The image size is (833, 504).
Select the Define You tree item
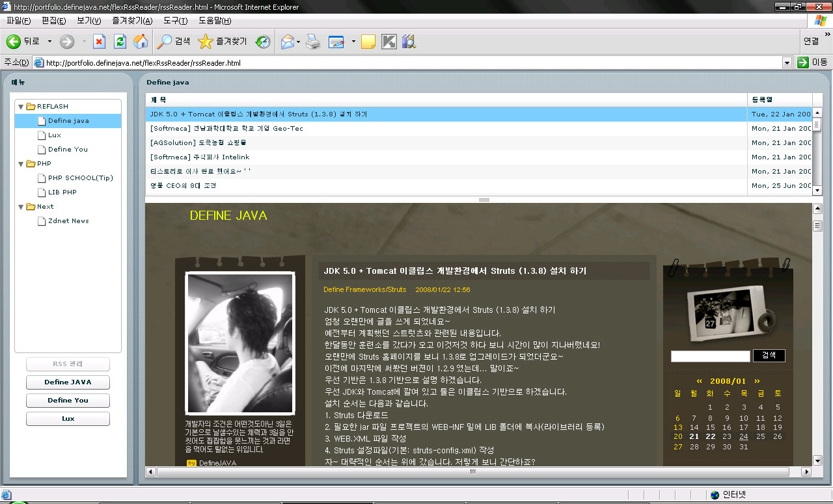(x=68, y=150)
